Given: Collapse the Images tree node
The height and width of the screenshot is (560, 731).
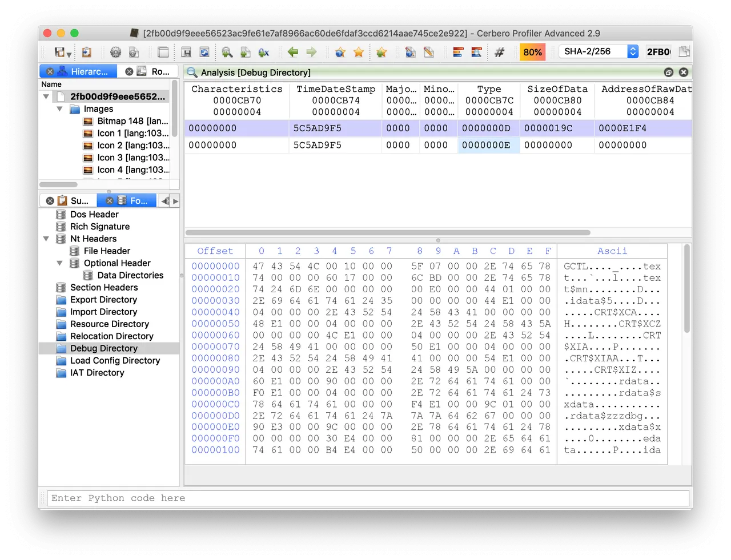Looking at the screenshot, I should point(59,108).
